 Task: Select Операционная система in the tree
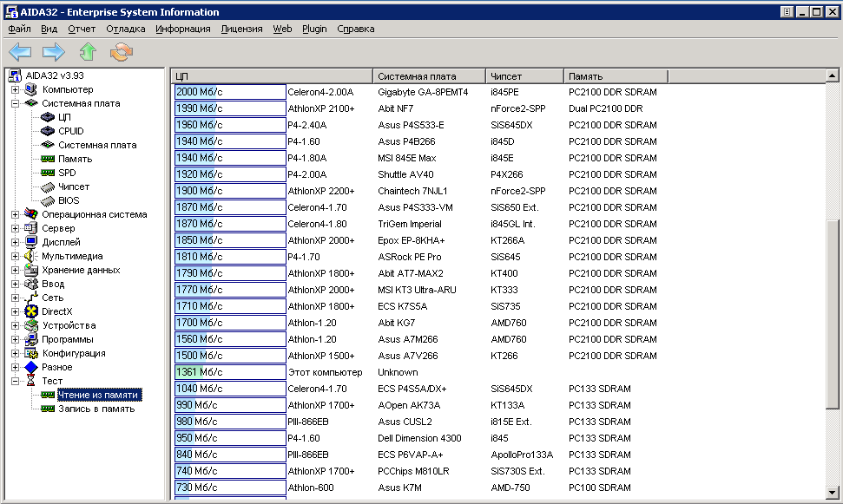tap(94, 214)
